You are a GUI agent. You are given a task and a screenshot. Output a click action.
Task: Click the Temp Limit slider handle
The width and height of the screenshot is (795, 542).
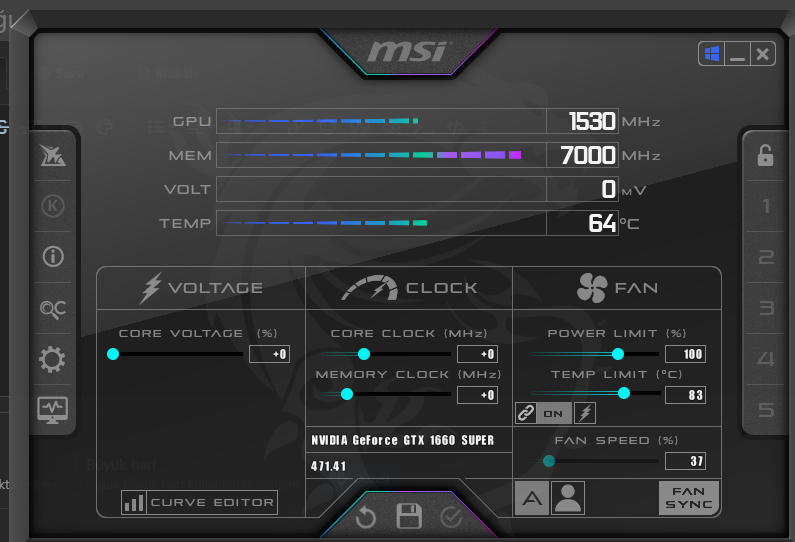point(624,393)
